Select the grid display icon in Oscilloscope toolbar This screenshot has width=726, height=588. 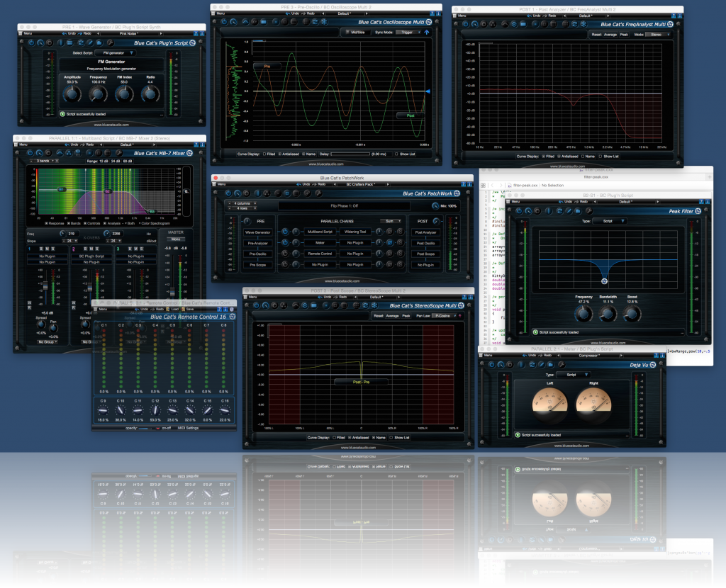(306, 22)
